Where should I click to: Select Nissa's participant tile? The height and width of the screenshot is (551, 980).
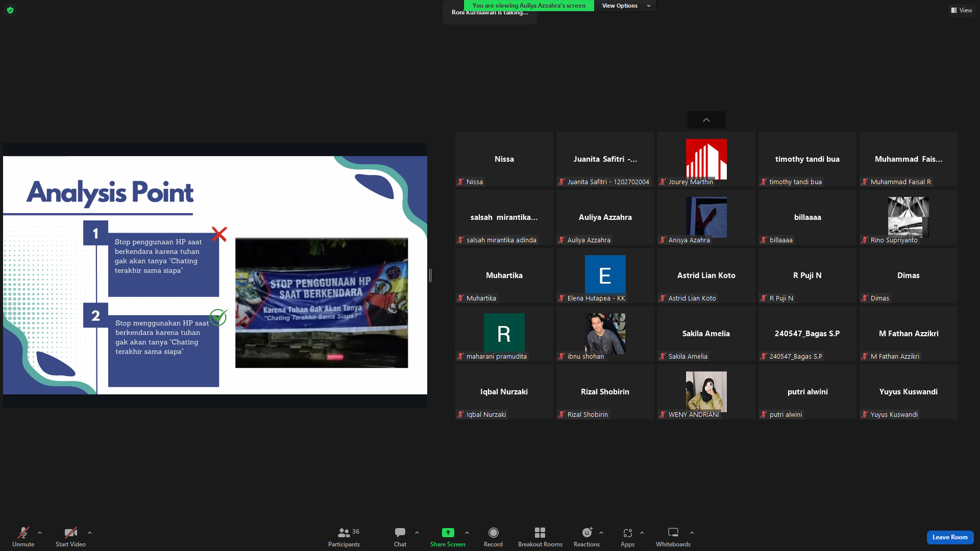pyautogui.click(x=504, y=159)
